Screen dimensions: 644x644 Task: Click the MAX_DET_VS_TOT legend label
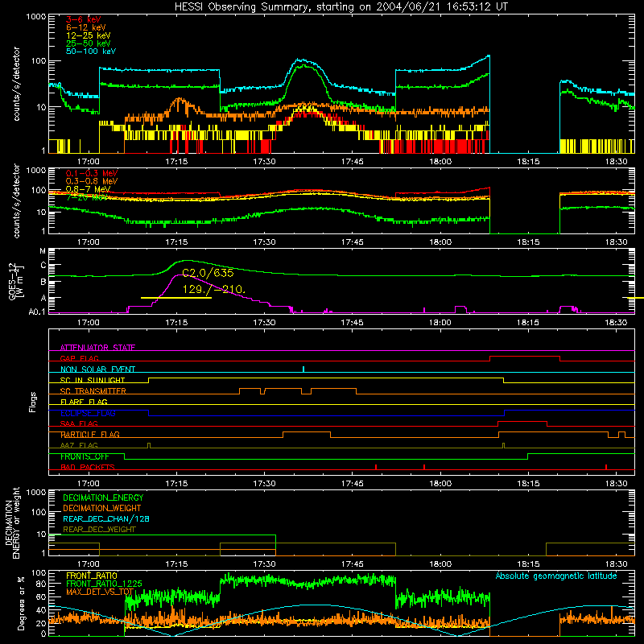[100, 592]
